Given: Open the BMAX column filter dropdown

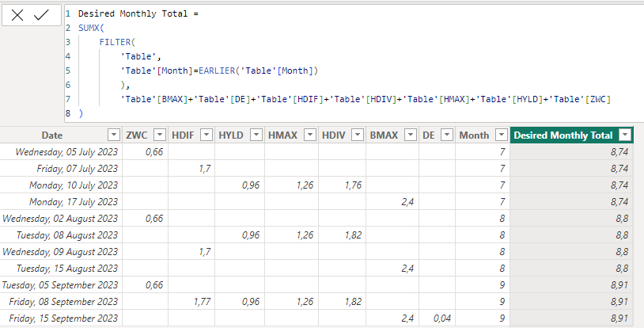Looking at the screenshot, I should click(411, 135).
